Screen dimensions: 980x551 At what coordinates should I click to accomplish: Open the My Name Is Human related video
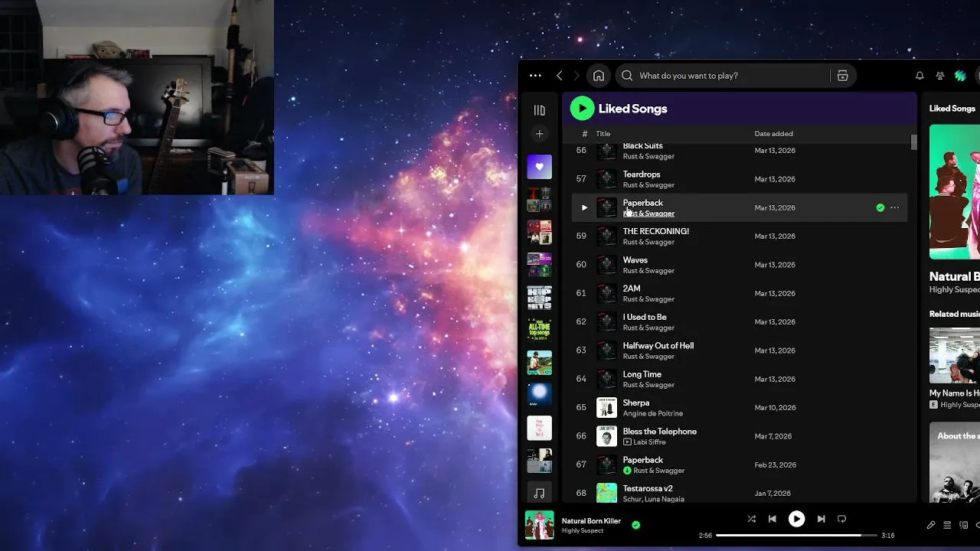[955, 355]
